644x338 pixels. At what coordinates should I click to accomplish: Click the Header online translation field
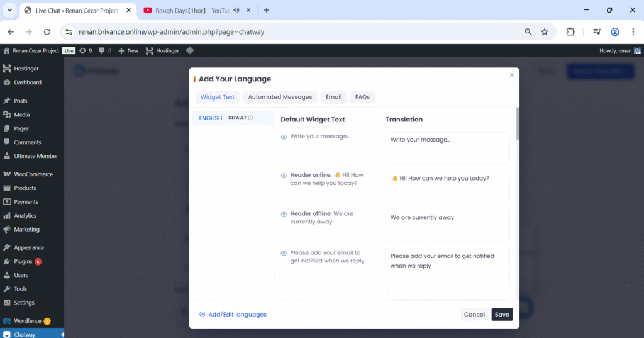click(448, 186)
